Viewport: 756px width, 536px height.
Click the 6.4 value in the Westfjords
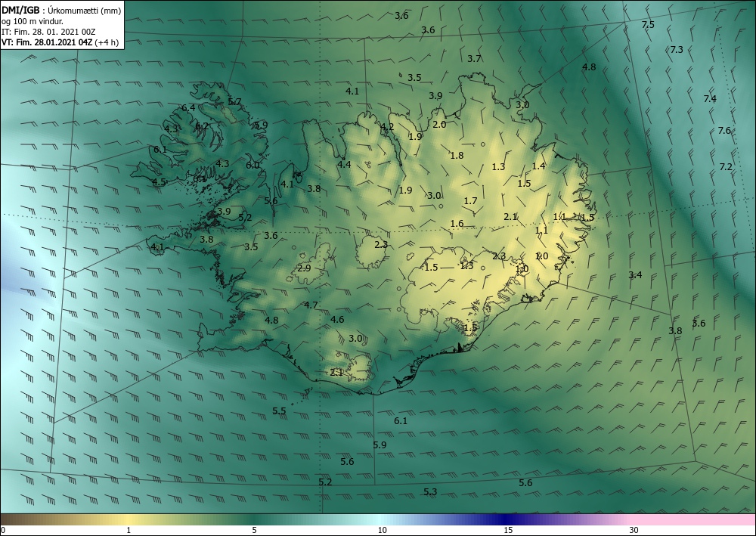pos(188,107)
